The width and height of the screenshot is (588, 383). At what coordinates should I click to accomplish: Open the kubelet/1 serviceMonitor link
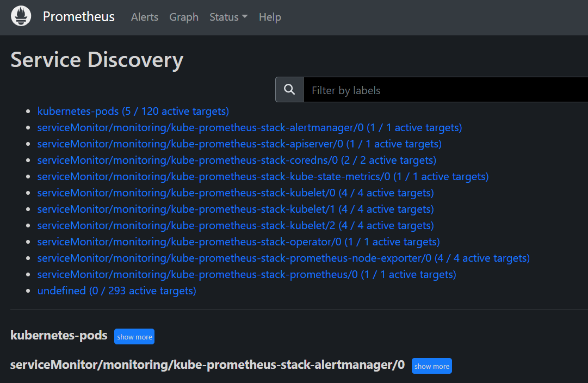coord(236,209)
